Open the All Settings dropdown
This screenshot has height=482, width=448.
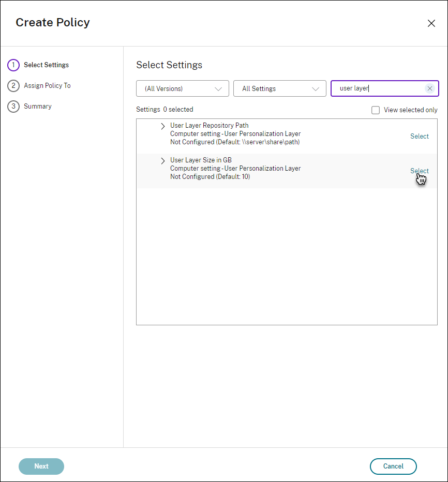pos(279,88)
